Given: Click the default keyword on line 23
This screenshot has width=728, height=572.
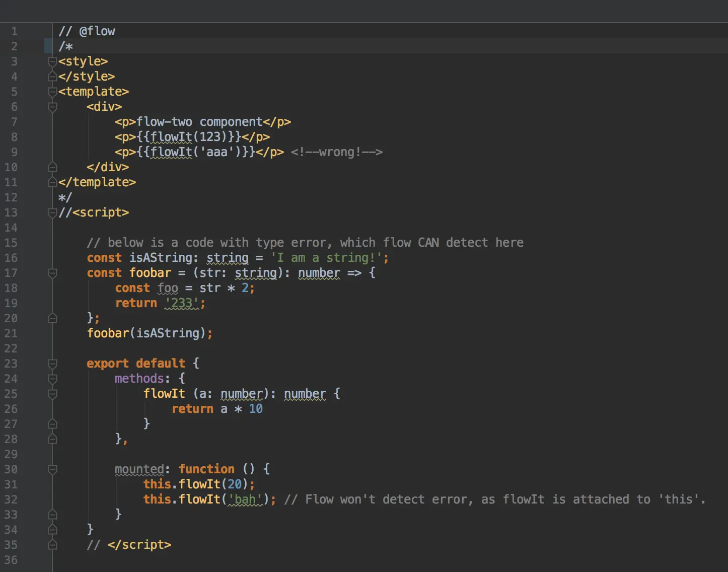Looking at the screenshot, I should pyautogui.click(x=161, y=364).
